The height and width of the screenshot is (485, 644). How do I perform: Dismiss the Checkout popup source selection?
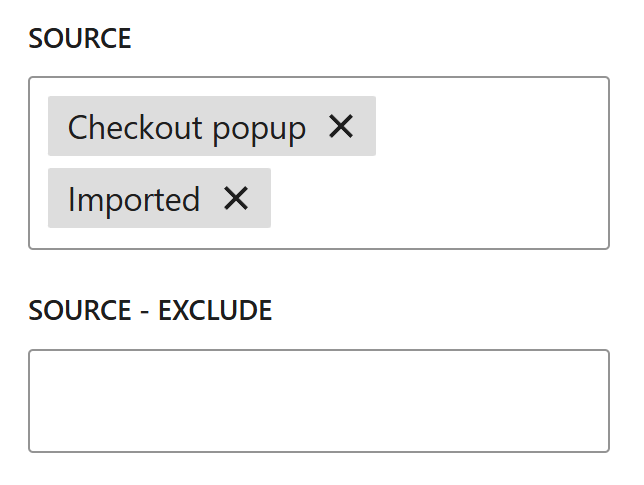pyautogui.click(x=341, y=126)
